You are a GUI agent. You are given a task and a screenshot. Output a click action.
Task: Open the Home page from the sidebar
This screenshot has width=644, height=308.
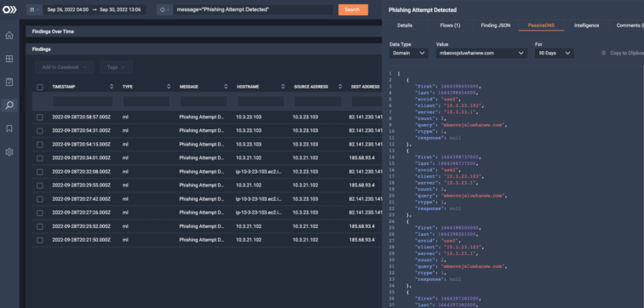(x=9, y=36)
